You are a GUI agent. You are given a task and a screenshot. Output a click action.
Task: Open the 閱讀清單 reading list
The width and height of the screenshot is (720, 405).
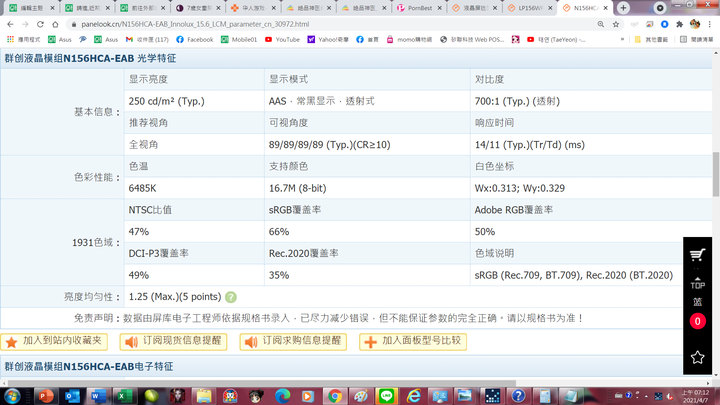pos(697,39)
